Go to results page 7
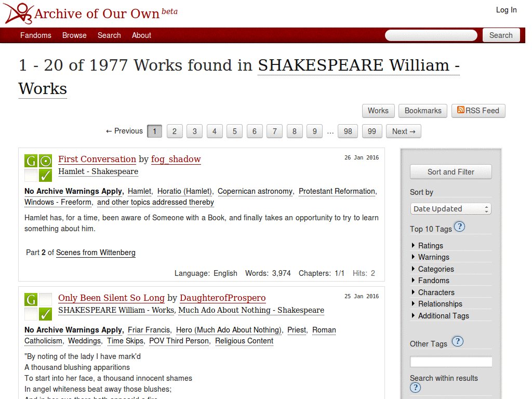Image resolution: width=532 pixels, height=399 pixels. [x=275, y=131]
